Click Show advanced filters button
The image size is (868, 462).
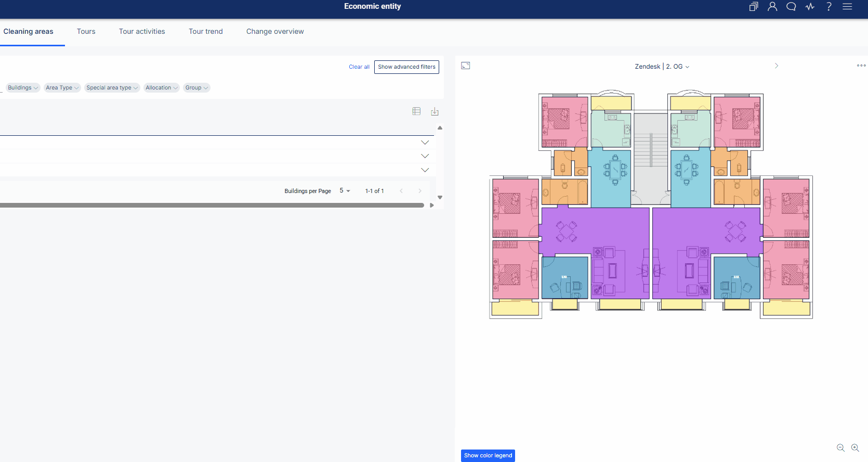406,67
